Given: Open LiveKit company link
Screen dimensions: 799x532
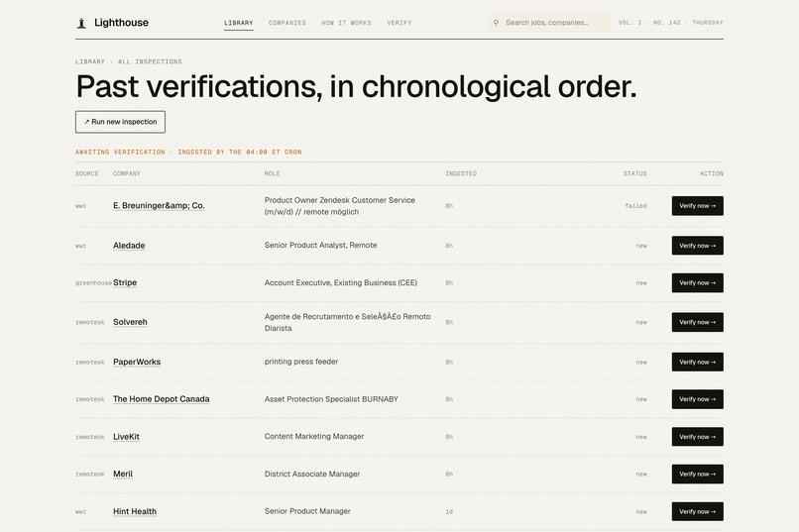Looking at the screenshot, I should 126,437.
